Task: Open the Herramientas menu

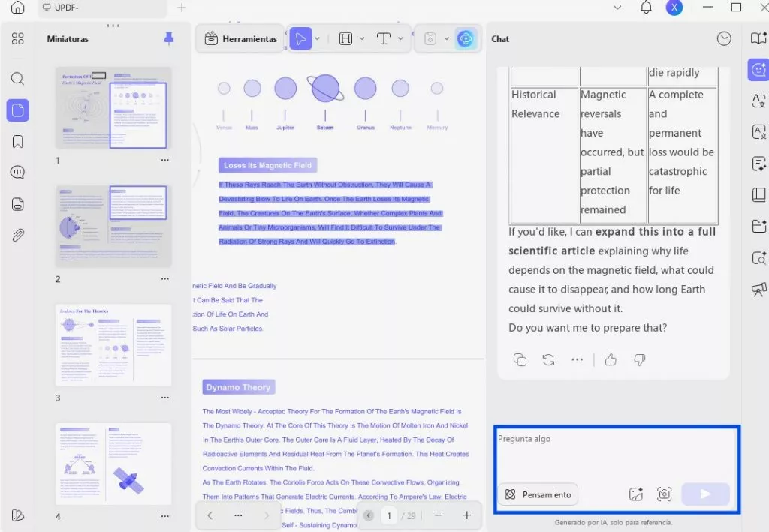Action: tap(240, 39)
